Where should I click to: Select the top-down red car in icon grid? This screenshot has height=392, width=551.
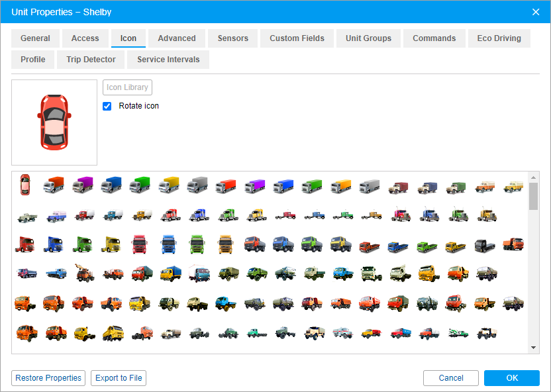pyautogui.click(x=25, y=185)
